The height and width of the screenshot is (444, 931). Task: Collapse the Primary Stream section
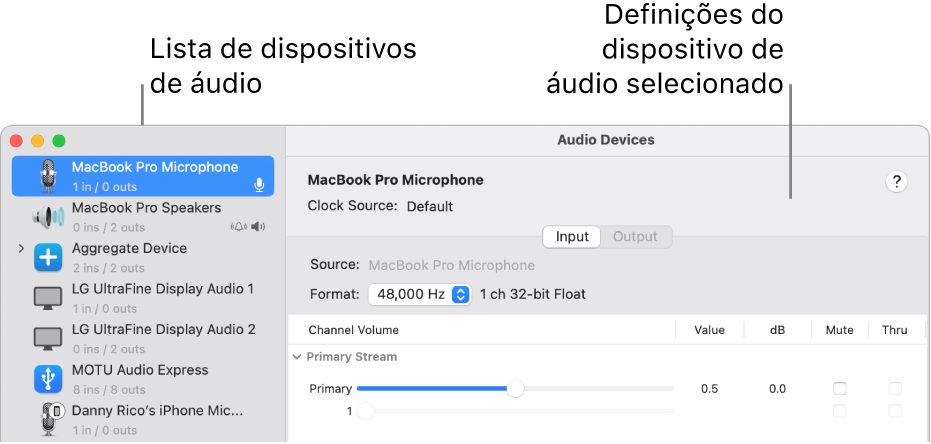point(297,356)
